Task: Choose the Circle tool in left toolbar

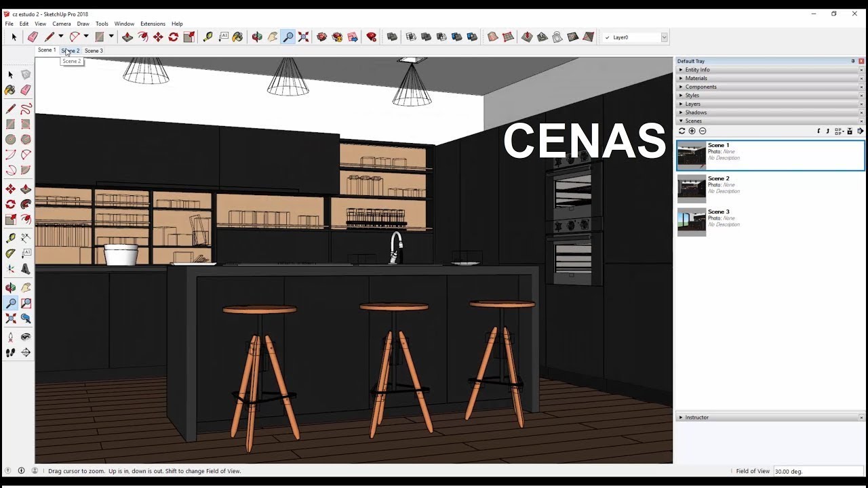Action: tap(10, 140)
